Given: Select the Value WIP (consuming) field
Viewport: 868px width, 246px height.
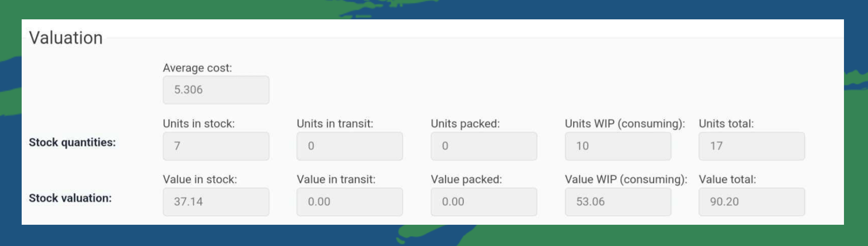Looking at the screenshot, I should pos(618,202).
